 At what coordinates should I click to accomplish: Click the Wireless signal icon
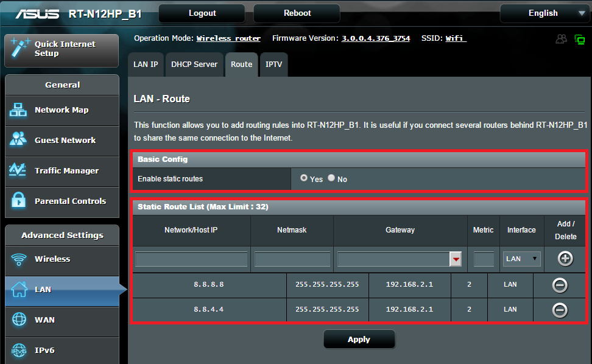18,259
